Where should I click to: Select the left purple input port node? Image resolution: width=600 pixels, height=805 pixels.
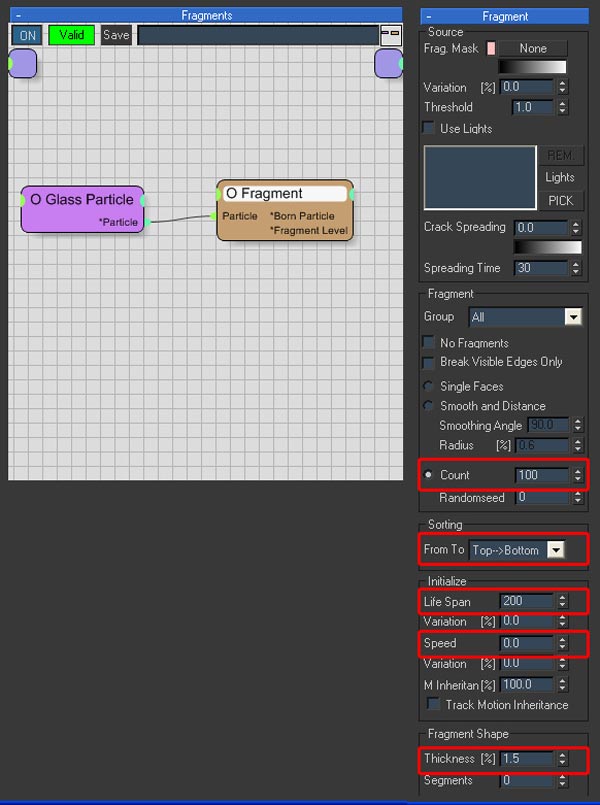(x=23, y=64)
